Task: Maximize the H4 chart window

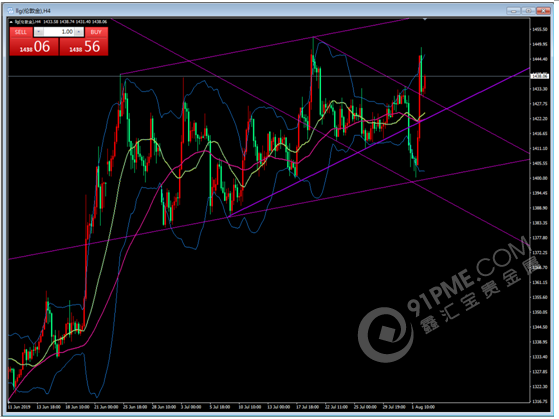Action: tap(529, 11)
